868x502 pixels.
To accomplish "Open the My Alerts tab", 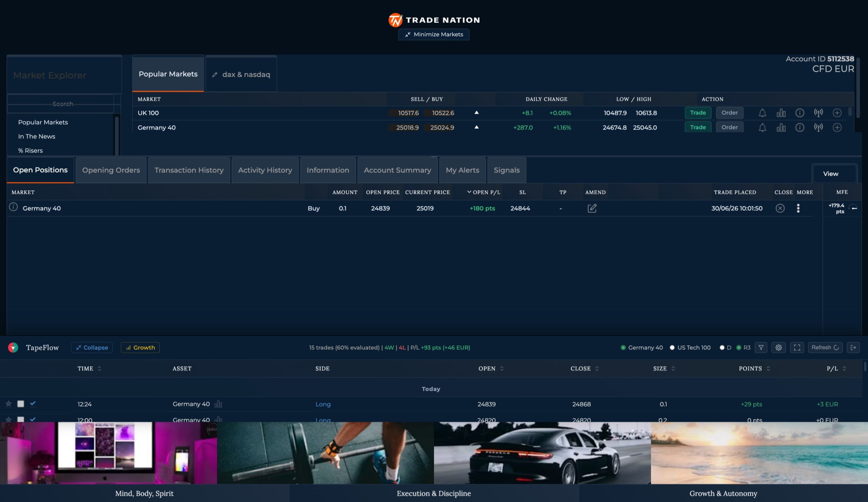I will pos(462,170).
